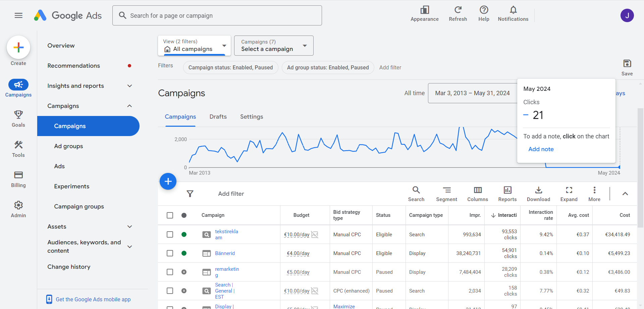This screenshot has width=644, height=309.
Task: Open the Reports tool
Action: point(507,194)
